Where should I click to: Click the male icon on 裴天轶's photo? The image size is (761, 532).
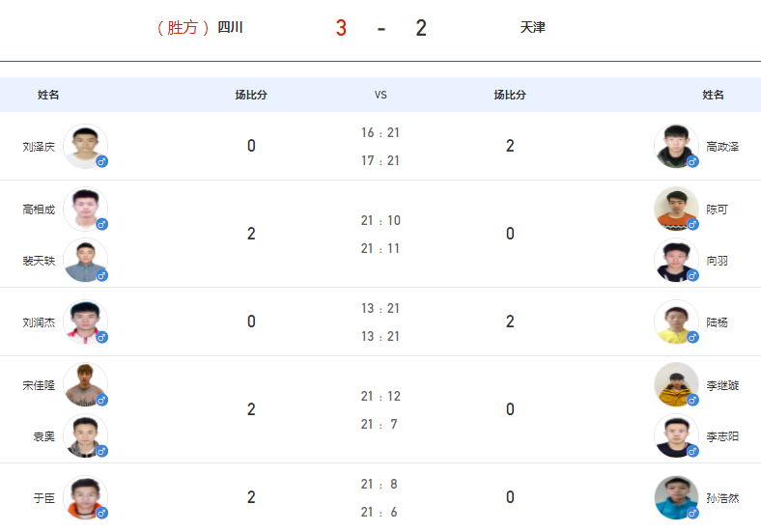(x=102, y=276)
